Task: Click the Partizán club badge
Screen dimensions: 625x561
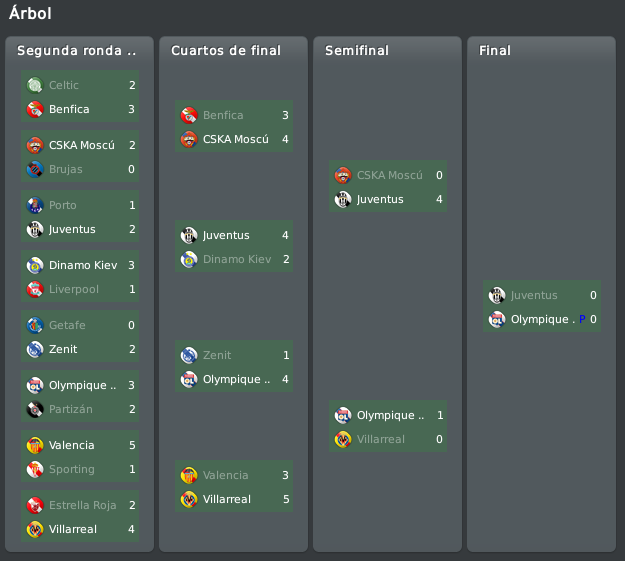Action: [35, 409]
